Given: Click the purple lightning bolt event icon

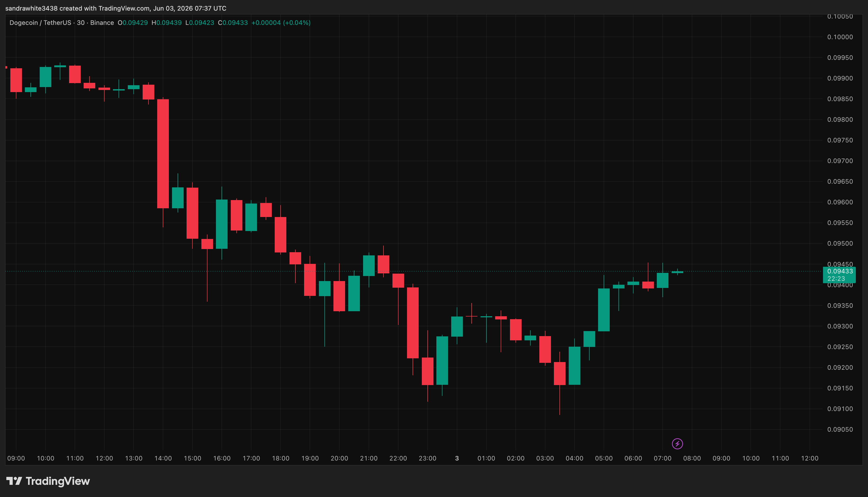Looking at the screenshot, I should click(677, 444).
